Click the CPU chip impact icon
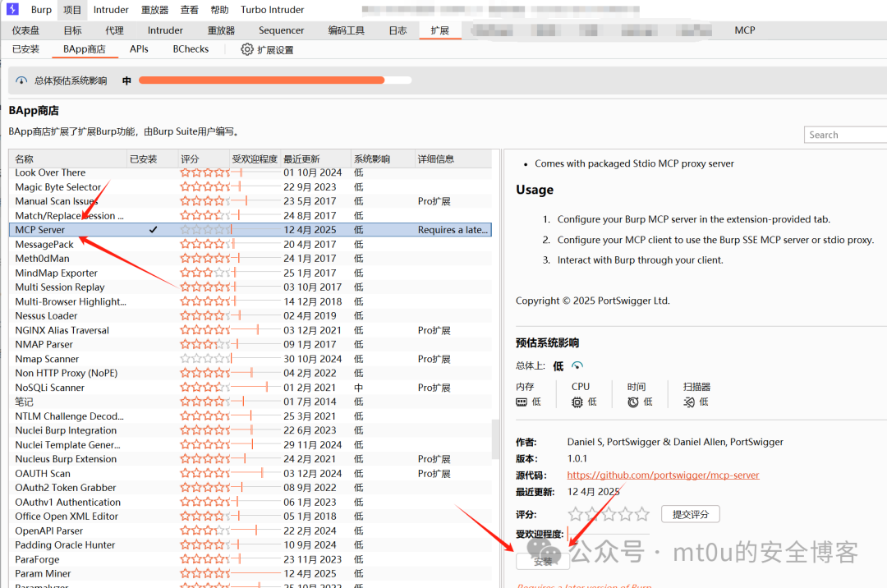Screen dimensions: 887x588 (577, 402)
